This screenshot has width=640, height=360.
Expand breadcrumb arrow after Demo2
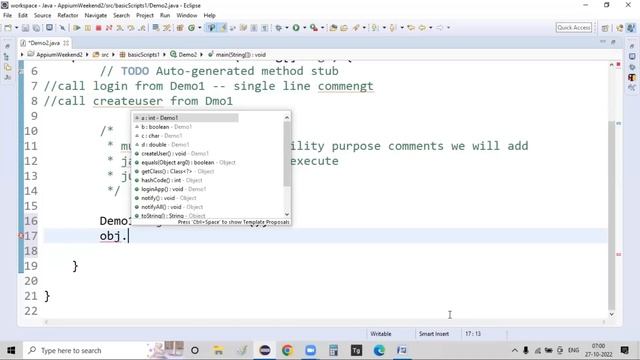(x=201, y=55)
